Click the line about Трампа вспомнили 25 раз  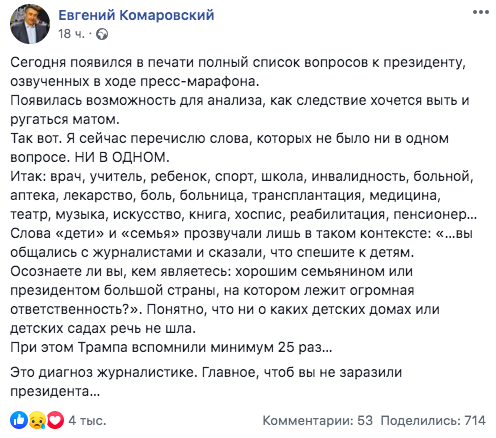171,347
